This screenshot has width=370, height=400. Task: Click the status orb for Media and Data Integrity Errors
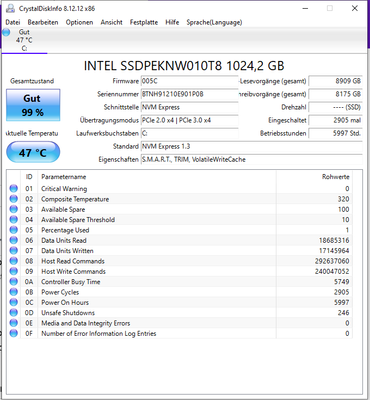pyautogui.click(x=14, y=323)
